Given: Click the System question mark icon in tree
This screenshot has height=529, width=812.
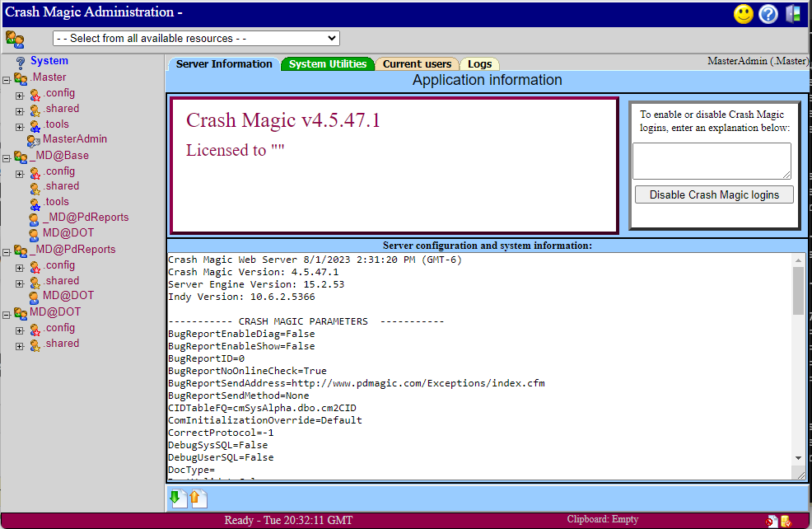Looking at the screenshot, I should tap(21, 62).
